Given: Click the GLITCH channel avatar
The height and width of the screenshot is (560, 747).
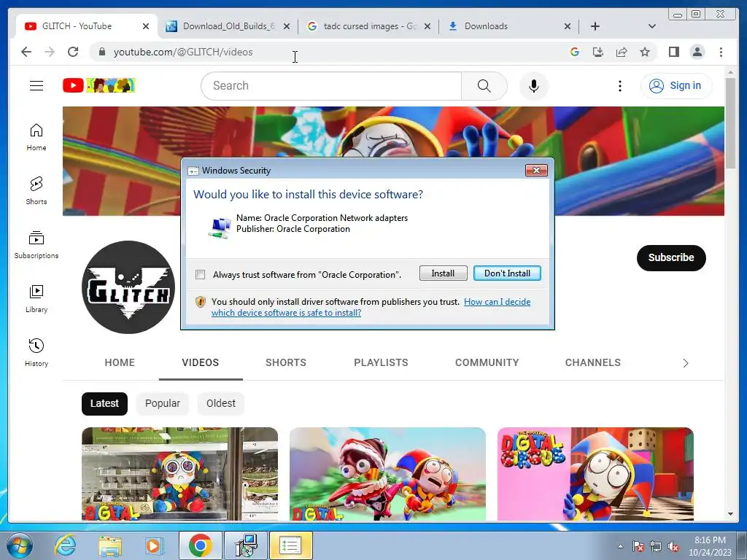Looking at the screenshot, I should 128,287.
